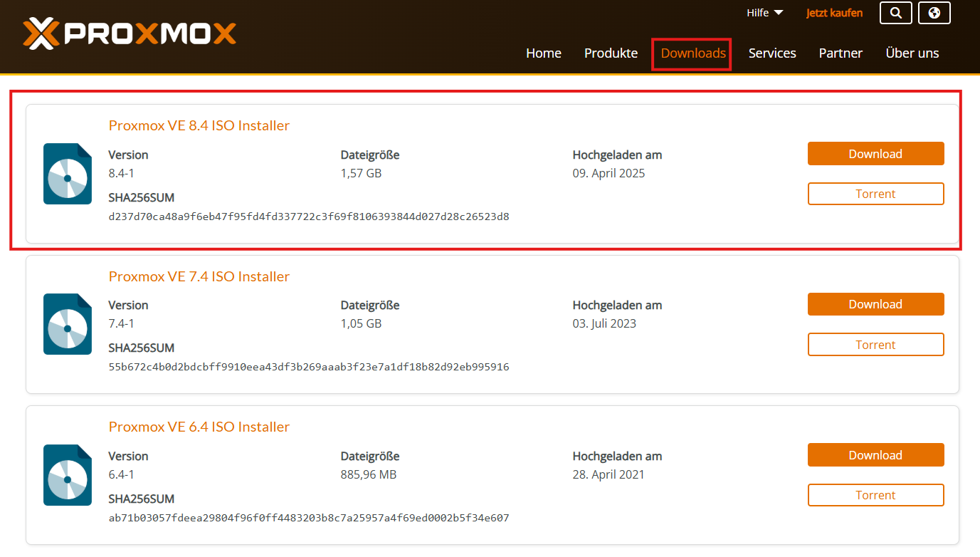The width and height of the screenshot is (980, 557).
Task: Get the Torrent for Proxmox VE 6.4
Action: [x=875, y=495]
